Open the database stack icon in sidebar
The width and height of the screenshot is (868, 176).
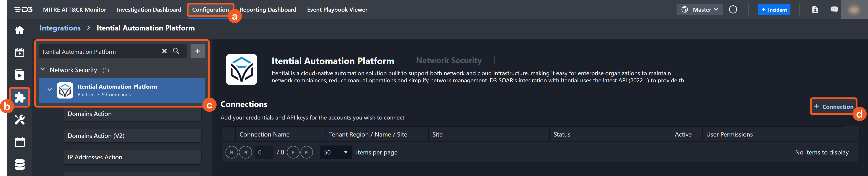[20, 165]
